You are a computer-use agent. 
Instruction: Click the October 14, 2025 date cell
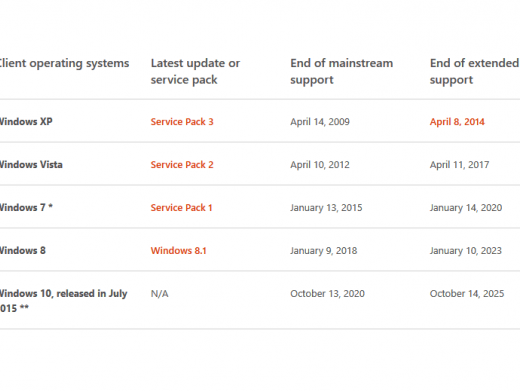click(467, 294)
